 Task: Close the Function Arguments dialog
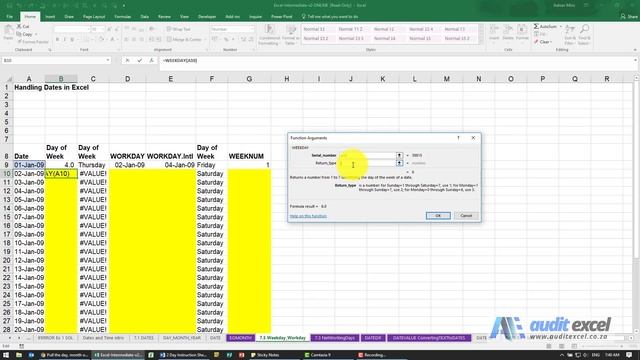[x=473, y=138]
